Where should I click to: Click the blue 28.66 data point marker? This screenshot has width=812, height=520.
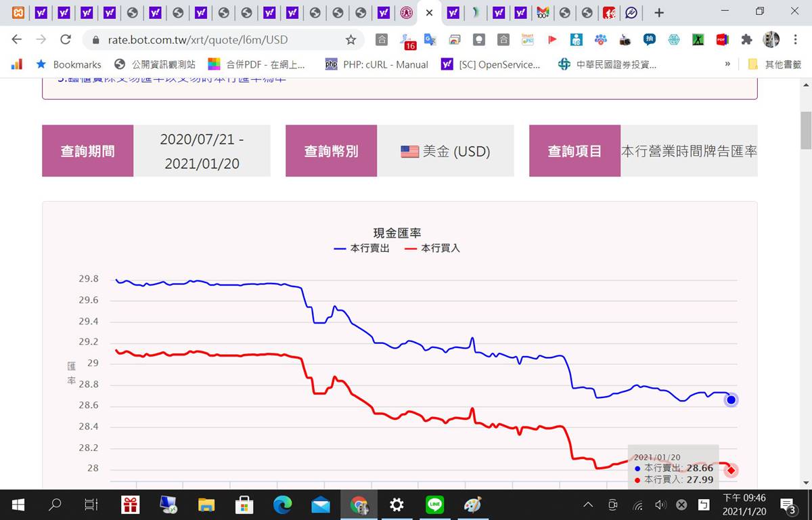[731, 400]
